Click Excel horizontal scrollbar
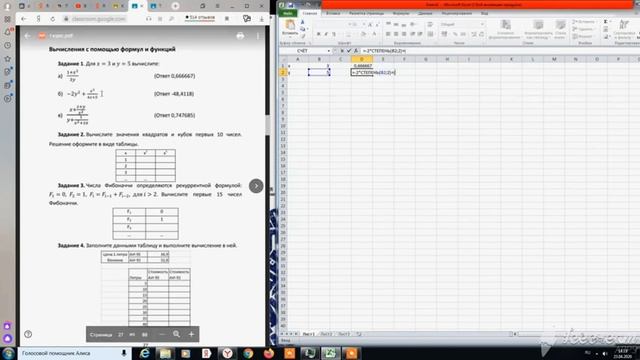 [576, 334]
